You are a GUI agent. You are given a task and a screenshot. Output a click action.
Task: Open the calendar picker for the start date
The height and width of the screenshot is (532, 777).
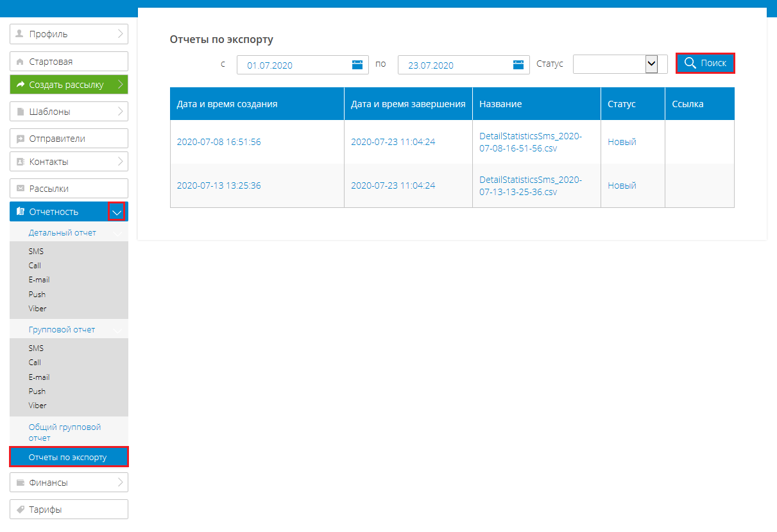coord(357,65)
